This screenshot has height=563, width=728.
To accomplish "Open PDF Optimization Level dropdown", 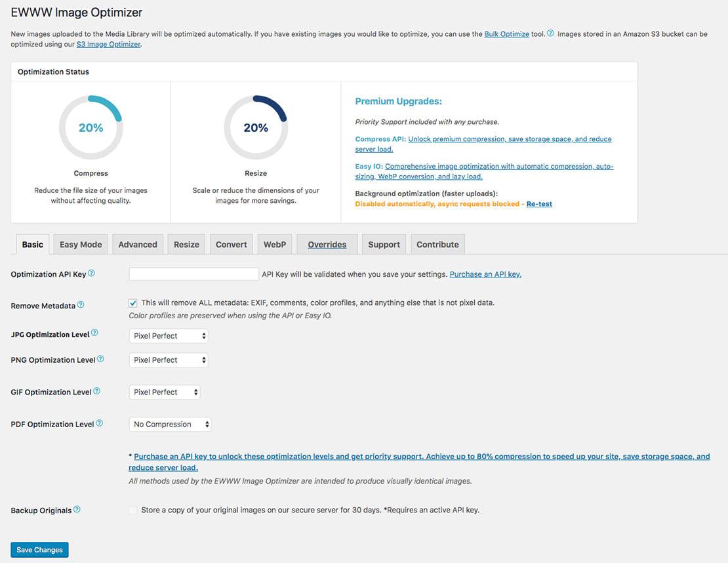I will [171, 424].
